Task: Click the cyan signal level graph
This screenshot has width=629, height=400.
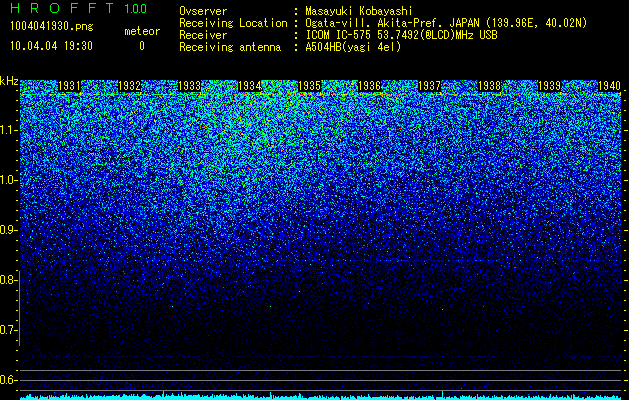Action: tap(321, 396)
